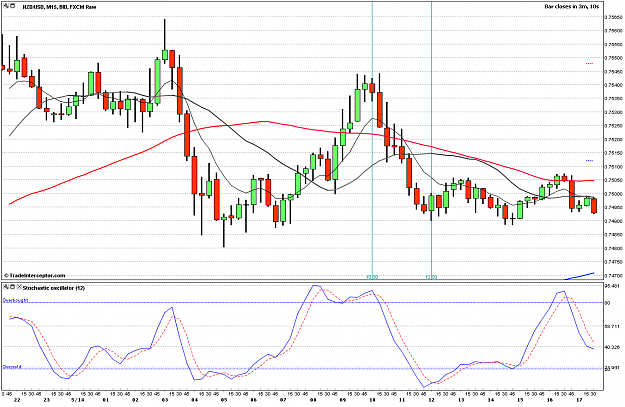Click the red dotted marker on price axis
The width and height of the screenshot is (625, 407).
[589, 63]
